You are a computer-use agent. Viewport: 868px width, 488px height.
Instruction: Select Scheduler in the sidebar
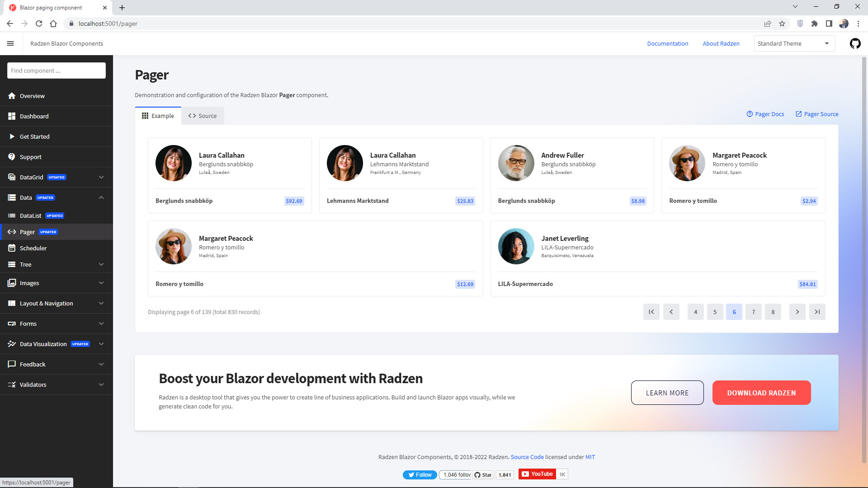(x=57, y=248)
